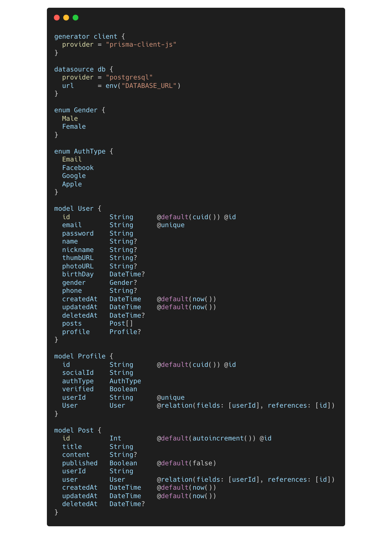This screenshot has width=392, height=534.
Task: Click the @default(cuid()) on User id
Action: [x=188, y=217]
